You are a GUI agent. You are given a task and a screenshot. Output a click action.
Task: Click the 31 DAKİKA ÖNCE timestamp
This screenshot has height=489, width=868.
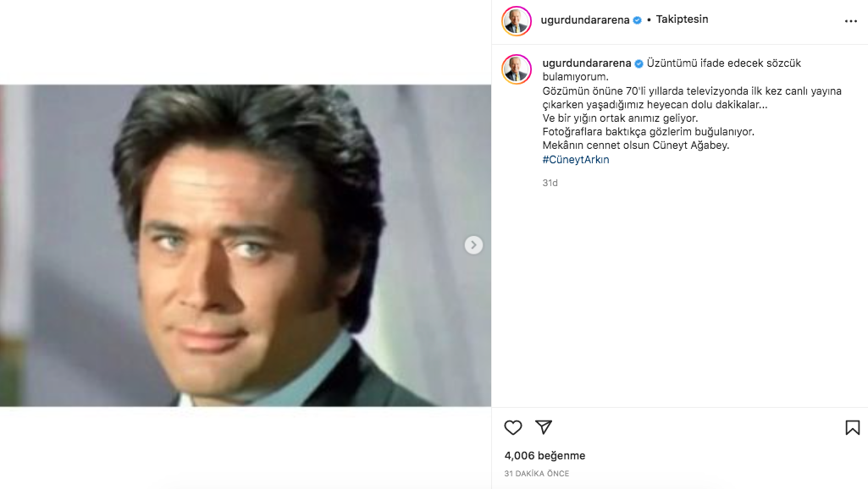click(x=537, y=474)
